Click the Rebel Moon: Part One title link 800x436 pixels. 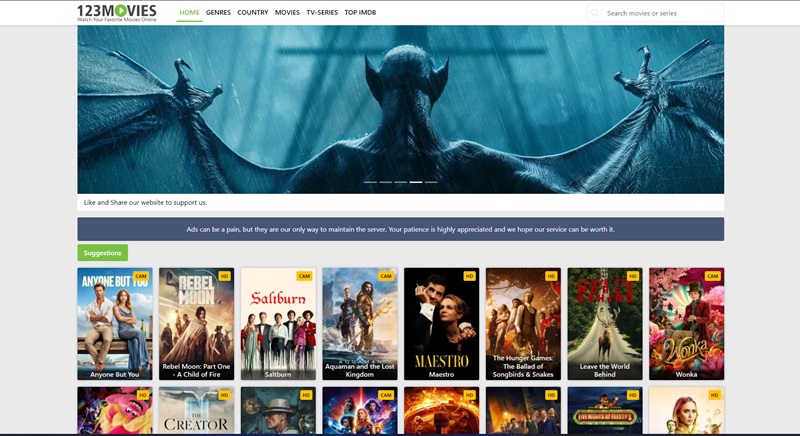[x=196, y=370]
